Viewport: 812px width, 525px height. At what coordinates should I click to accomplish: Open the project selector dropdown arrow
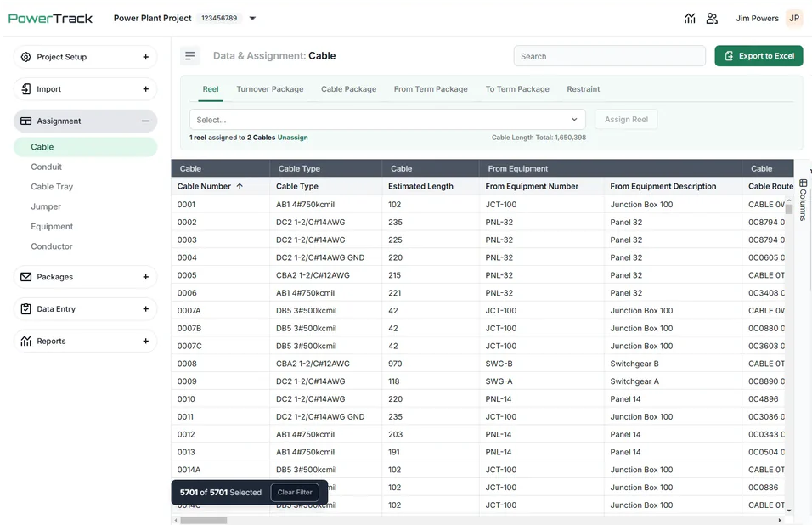253,18
